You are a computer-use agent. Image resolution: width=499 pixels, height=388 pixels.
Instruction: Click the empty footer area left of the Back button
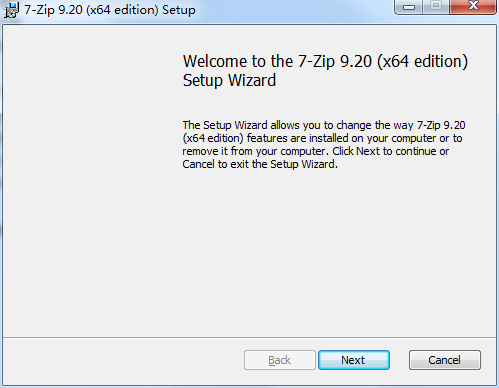[123, 361]
